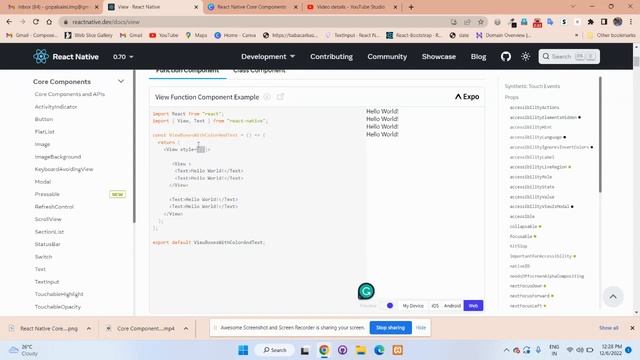Open the Chrome three-dot menu
This screenshot has height=360, width=640.
point(631,22)
